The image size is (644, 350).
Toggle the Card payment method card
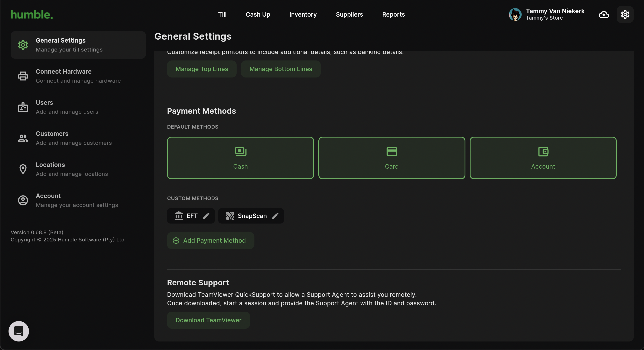point(392,158)
